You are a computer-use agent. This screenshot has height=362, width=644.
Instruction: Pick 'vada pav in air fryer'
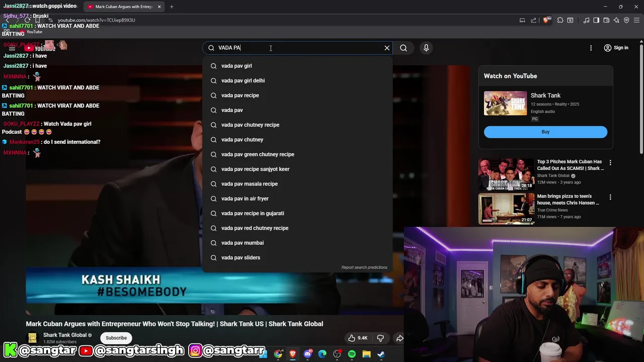[x=297, y=199]
